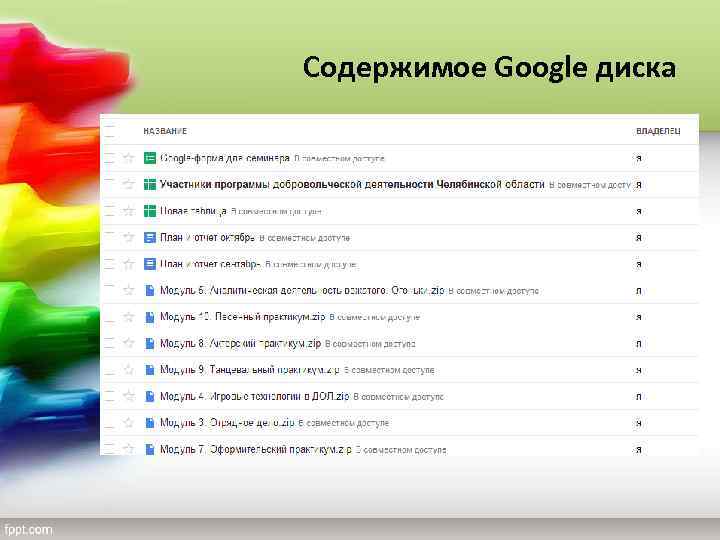This screenshot has width=720, height=540.
Task: Click shared-access label beside Модуль 9 Танцевальный практикум
Action: (389, 370)
